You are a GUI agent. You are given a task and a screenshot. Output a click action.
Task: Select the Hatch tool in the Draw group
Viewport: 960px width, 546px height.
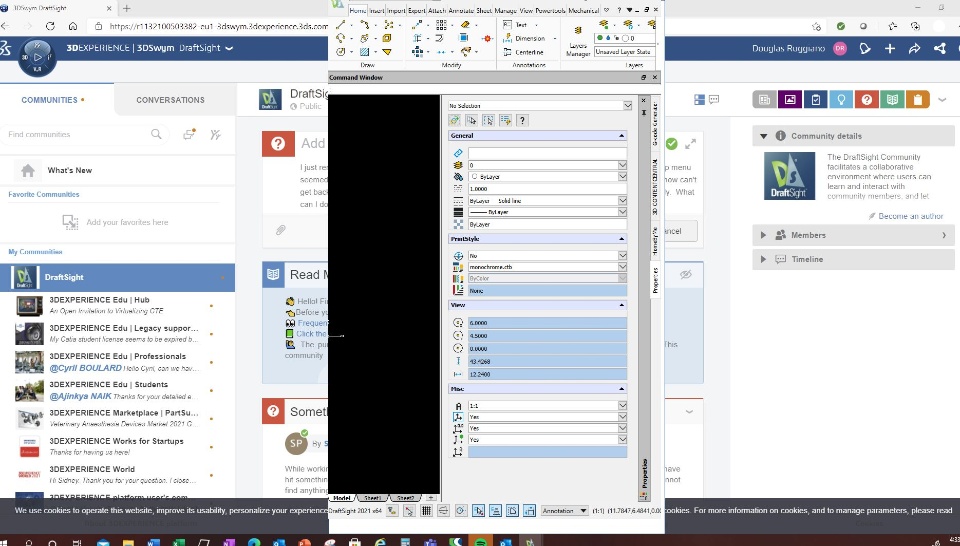click(364, 52)
